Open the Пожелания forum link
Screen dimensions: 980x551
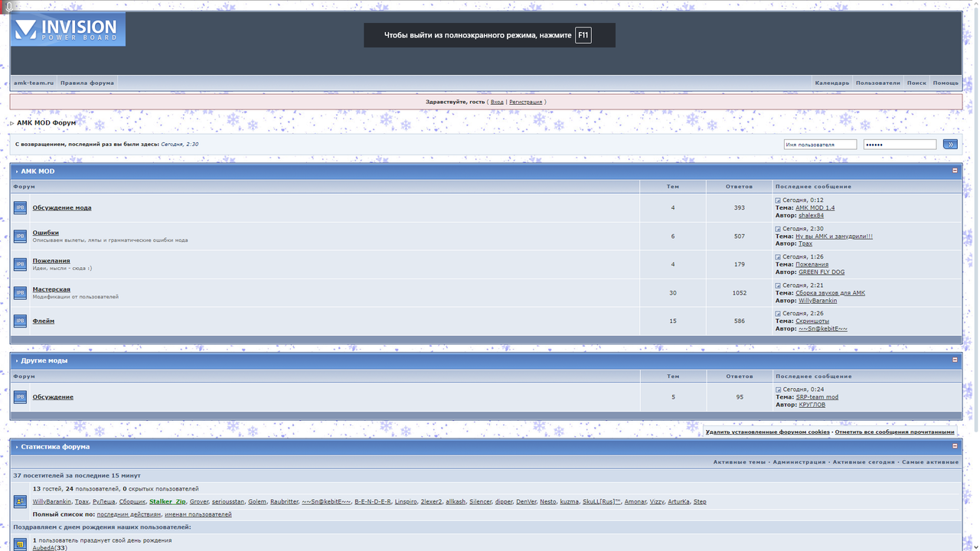tap(51, 261)
